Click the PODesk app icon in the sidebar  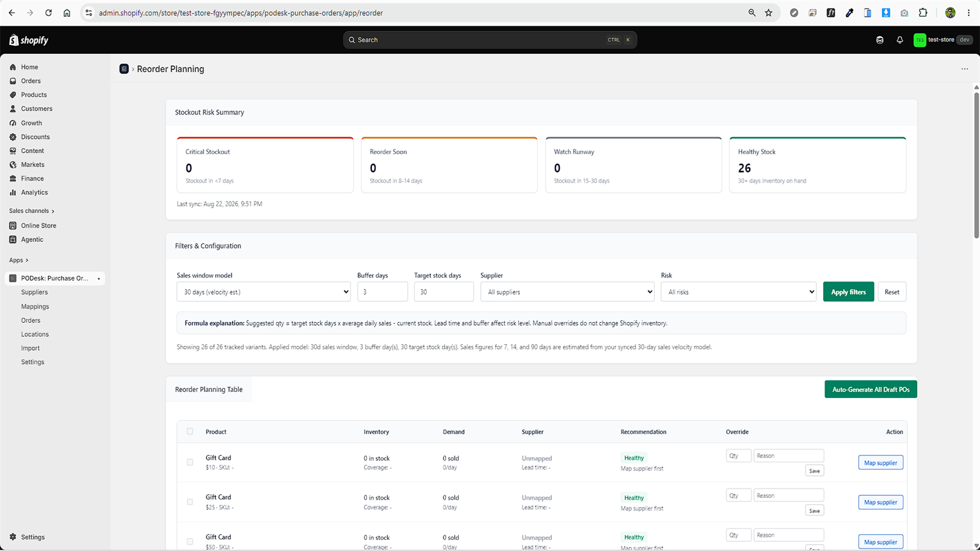point(13,279)
